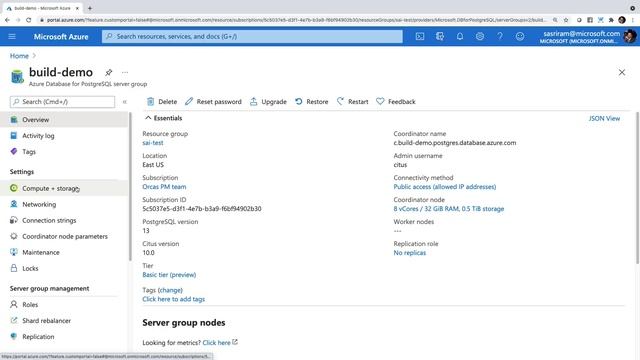This screenshot has width=640, height=360.
Task: Click Feedback in the command toolbar
Action: (396, 102)
